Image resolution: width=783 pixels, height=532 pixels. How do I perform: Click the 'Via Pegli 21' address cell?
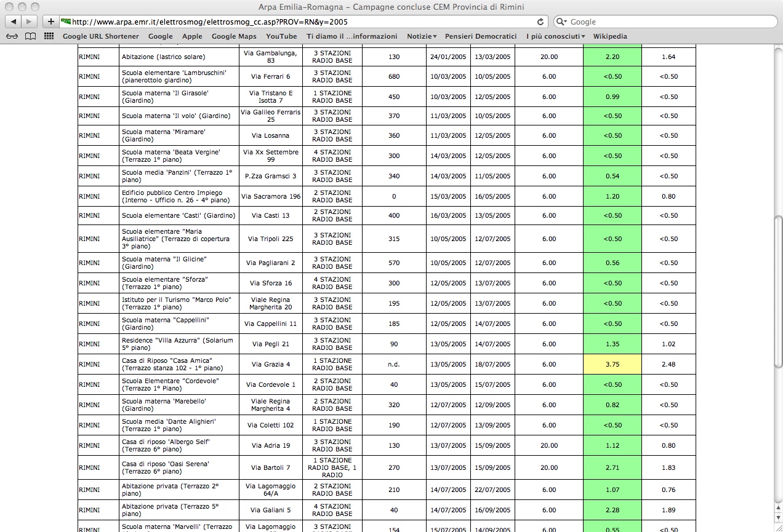click(x=271, y=344)
